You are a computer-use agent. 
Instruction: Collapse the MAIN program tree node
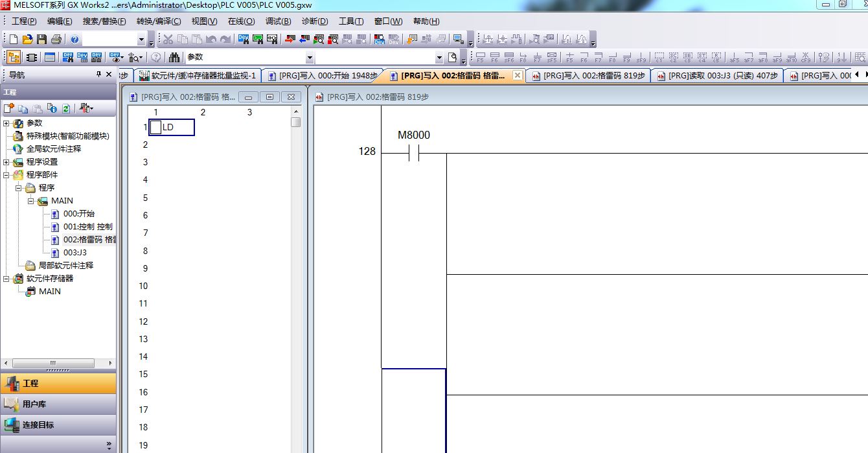(30, 201)
